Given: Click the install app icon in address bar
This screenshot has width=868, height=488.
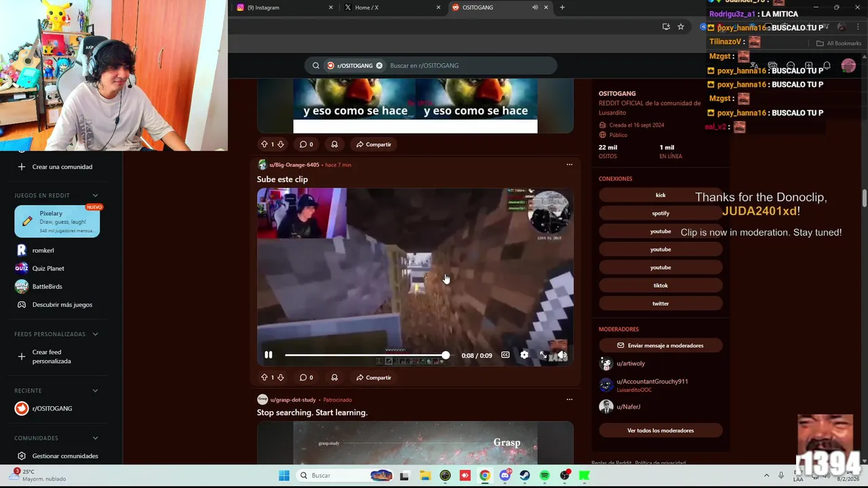Looking at the screenshot, I should click(x=666, y=26).
